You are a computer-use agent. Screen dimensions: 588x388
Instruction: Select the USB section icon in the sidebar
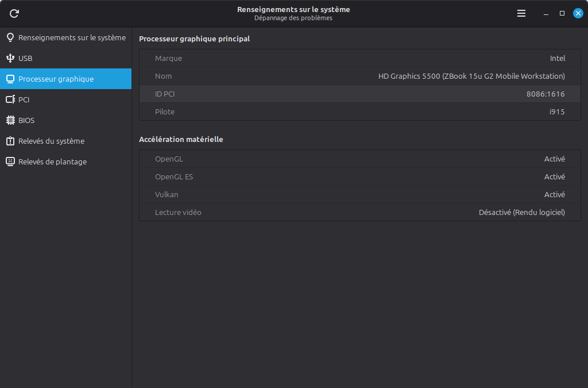[x=9, y=58]
